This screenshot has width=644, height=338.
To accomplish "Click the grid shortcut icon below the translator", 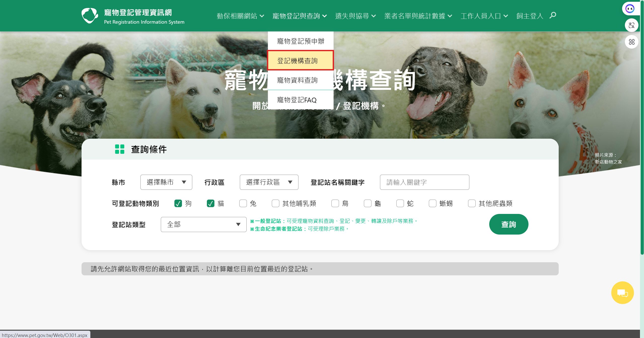I will pos(631,42).
